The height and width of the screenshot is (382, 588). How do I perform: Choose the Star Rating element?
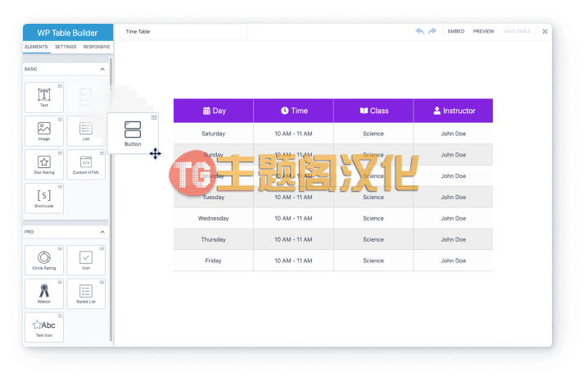click(x=44, y=164)
